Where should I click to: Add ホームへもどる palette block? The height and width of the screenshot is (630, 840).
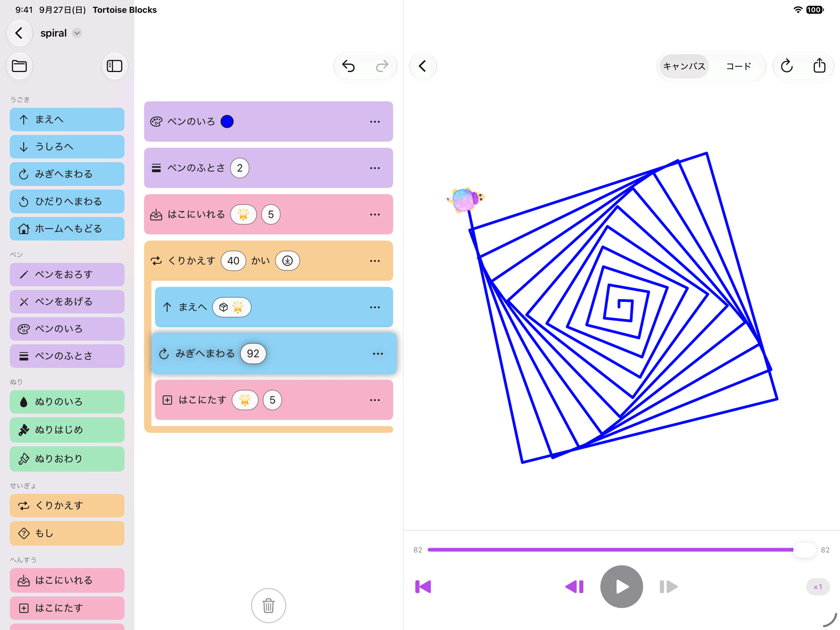[x=67, y=229]
